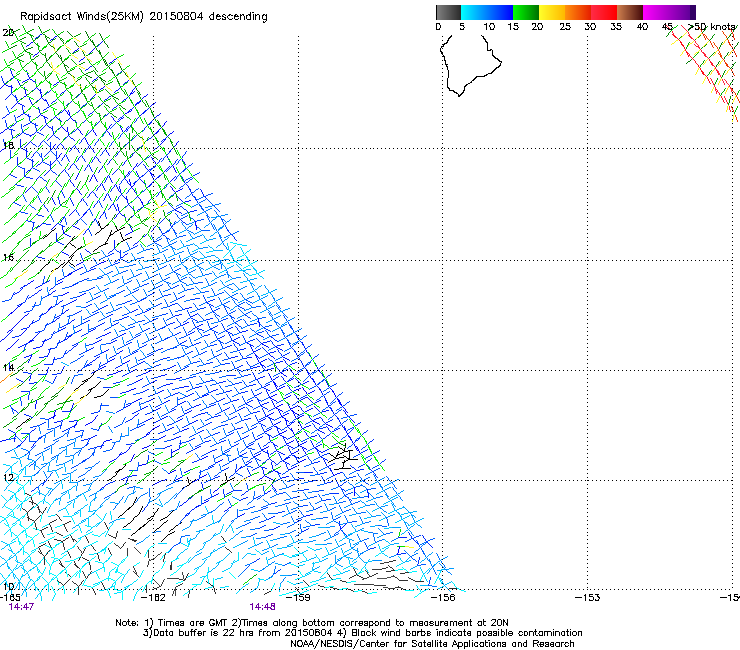Click the latitude label "14" on the left axis
The width and height of the screenshot is (740, 650).
tap(8, 367)
